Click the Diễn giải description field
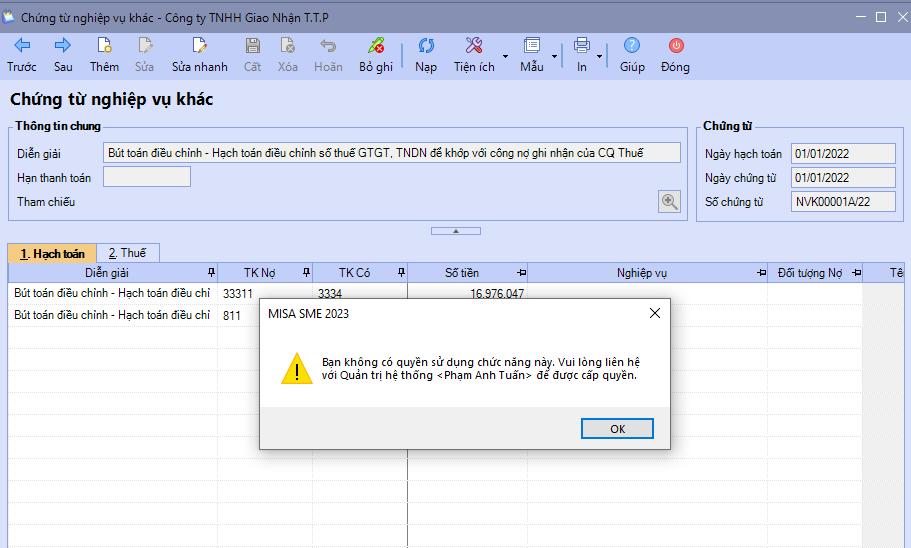911x548 pixels. click(x=392, y=153)
